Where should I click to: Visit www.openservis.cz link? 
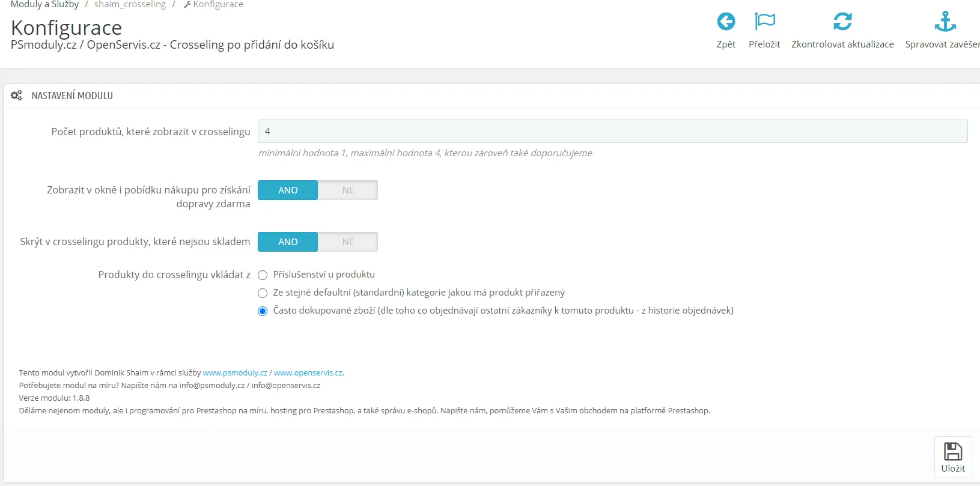pos(308,373)
